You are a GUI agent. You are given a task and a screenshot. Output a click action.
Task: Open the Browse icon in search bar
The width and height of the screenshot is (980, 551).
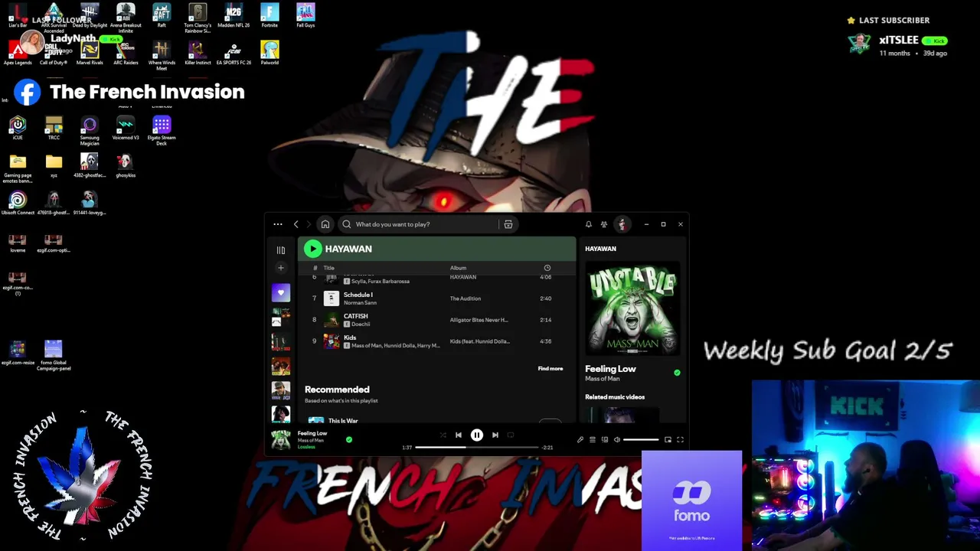[x=508, y=224]
